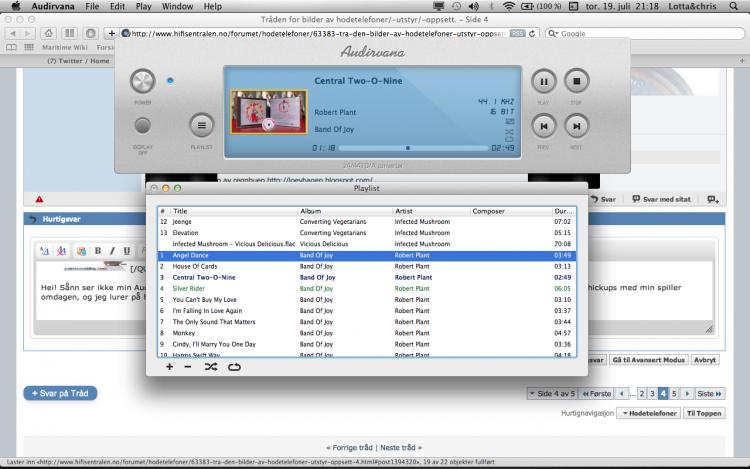This screenshot has height=469, width=750.
Task: Select track Silver Rider
Action: (367, 288)
